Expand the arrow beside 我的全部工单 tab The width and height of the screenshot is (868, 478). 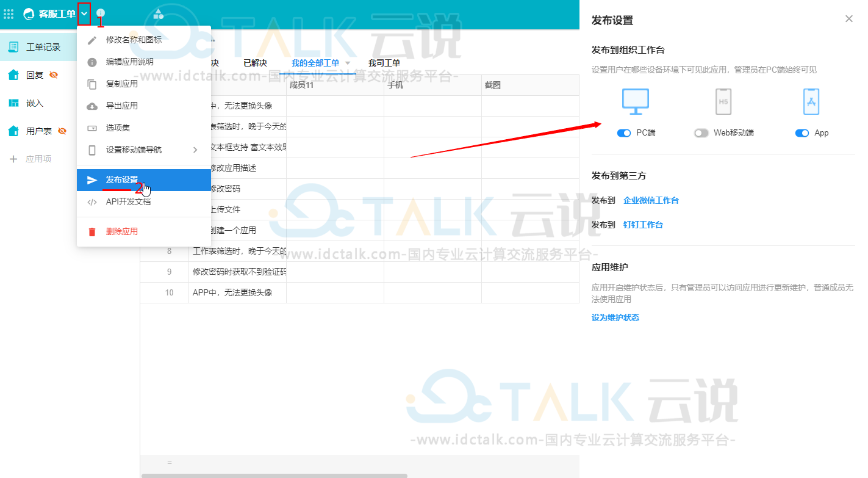pos(348,63)
